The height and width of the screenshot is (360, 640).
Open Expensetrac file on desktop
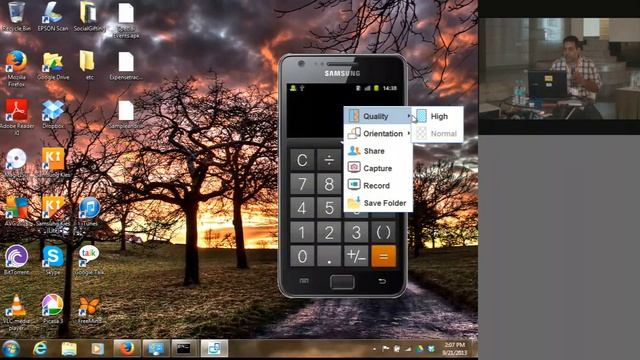[x=126, y=65]
